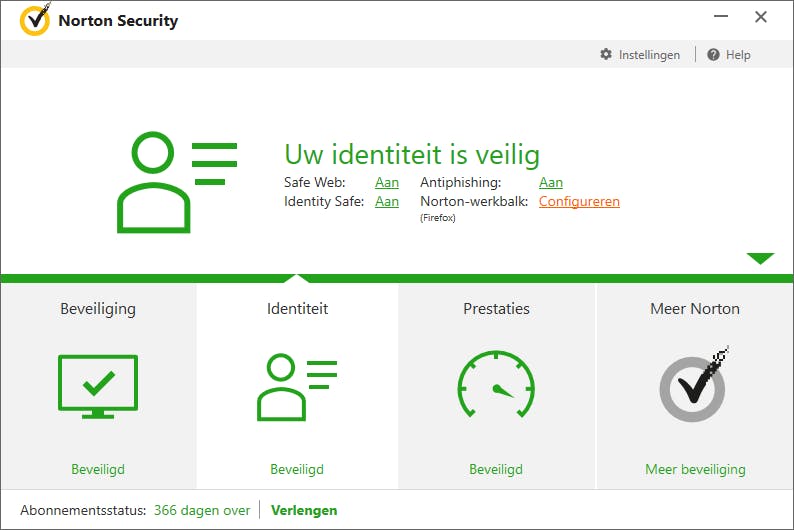
Task: Click the Prestaties speedometer icon
Action: (496, 387)
